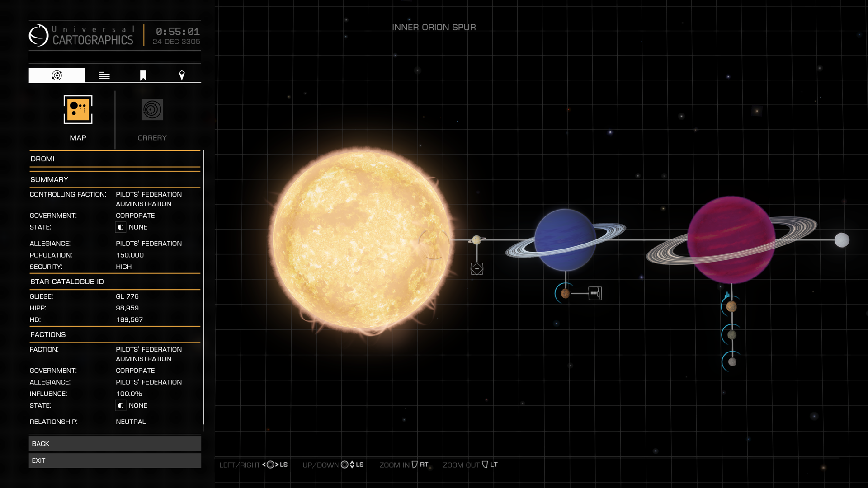This screenshot has height=488, width=868.
Task: Open the system info list tab
Action: tap(104, 75)
